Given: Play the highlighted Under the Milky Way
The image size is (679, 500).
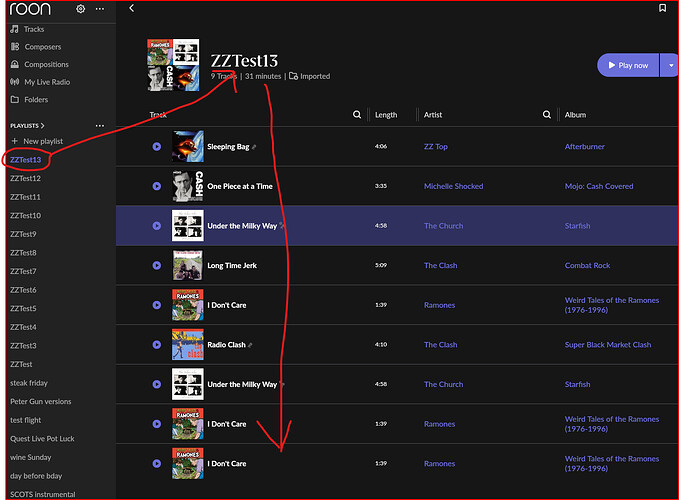Looking at the screenshot, I should pyautogui.click(x=157, y=226).
